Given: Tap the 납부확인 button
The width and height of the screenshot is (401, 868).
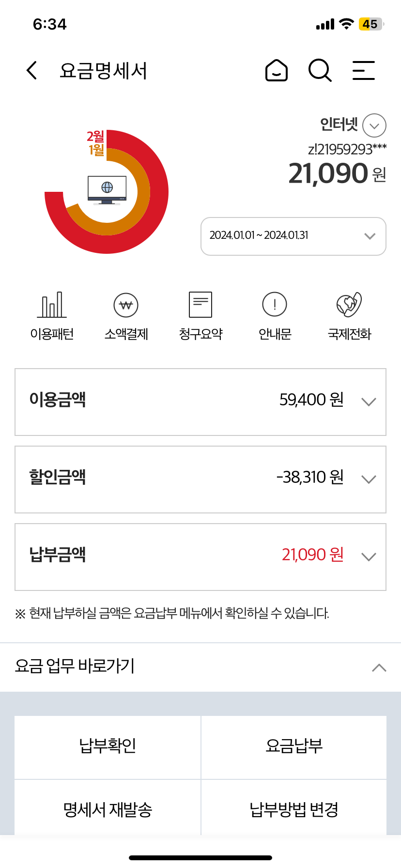Looking at the screenshot, I should click(x=108, y=746).
